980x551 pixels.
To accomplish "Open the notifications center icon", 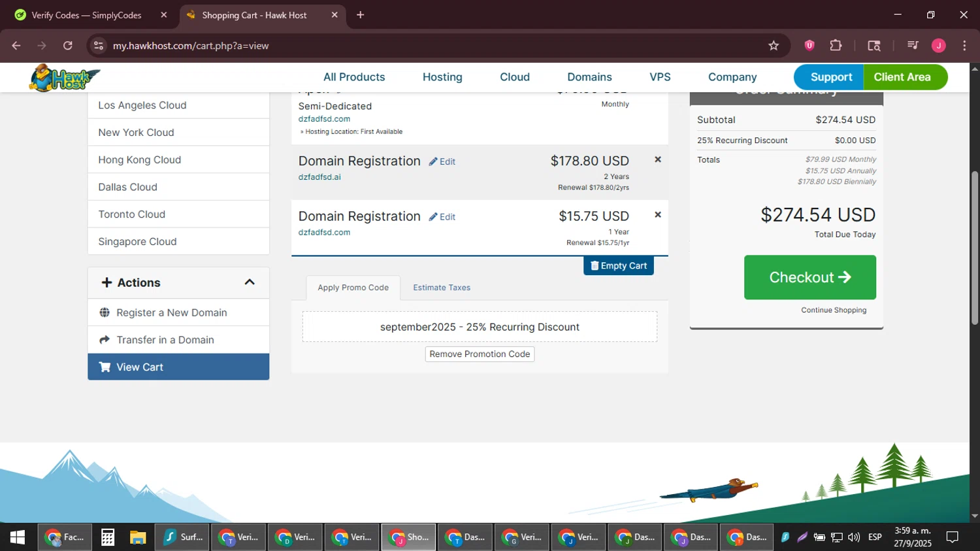I will click(x=953, y=537).
